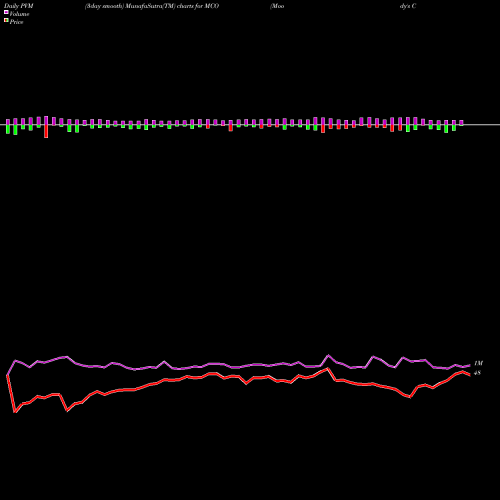Click the red-green Price legend swatch
Screen dimensions: 500x500
6,21
